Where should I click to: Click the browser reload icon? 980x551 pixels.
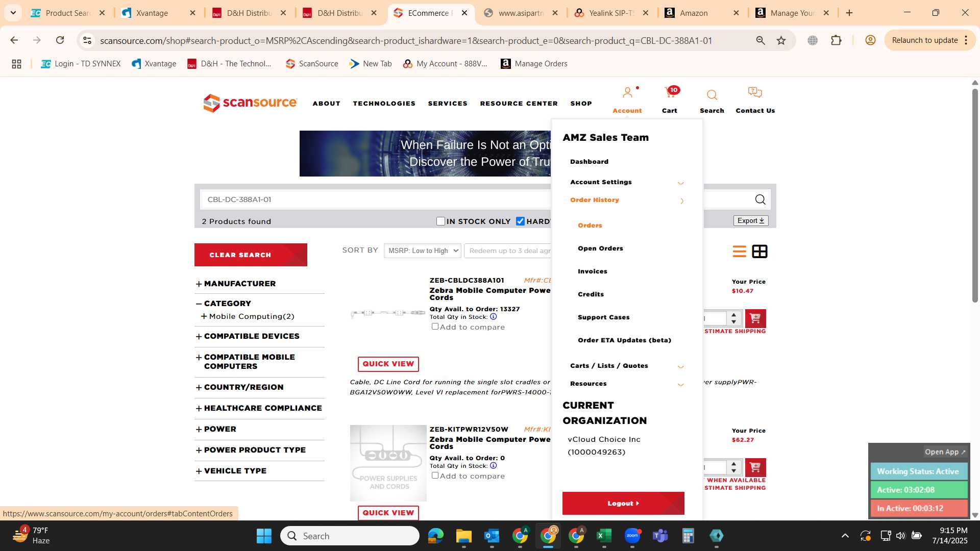pyautogui.click(x=60, y=40)
